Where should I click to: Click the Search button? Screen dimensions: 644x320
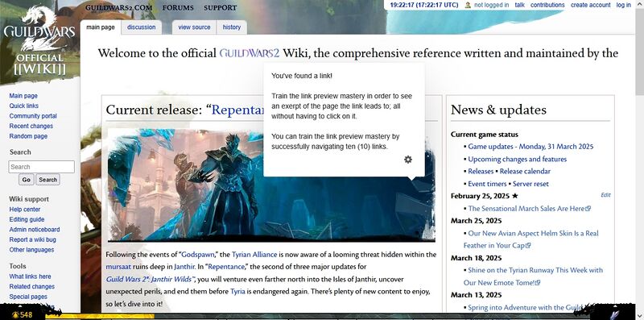point(48,179)
